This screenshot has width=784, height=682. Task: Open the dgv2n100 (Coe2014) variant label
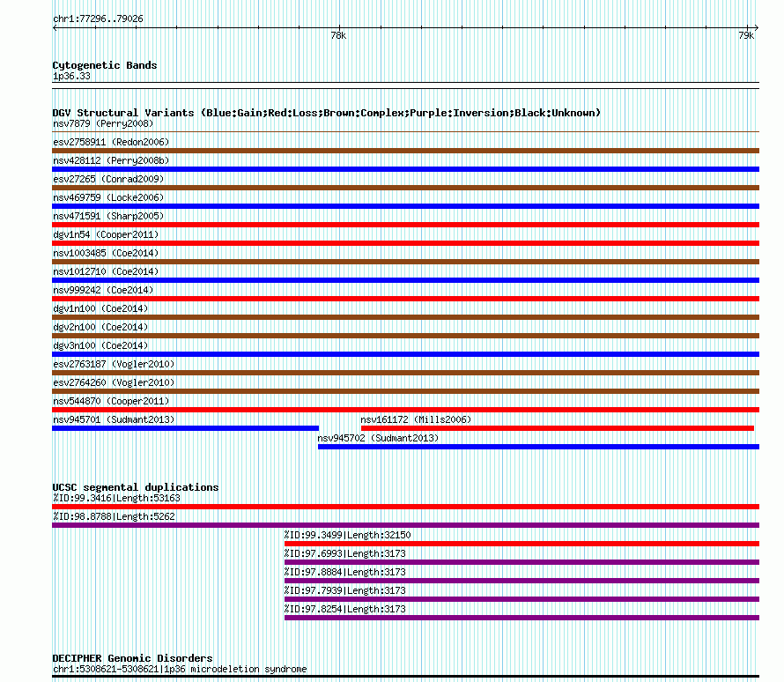(100, 327)
